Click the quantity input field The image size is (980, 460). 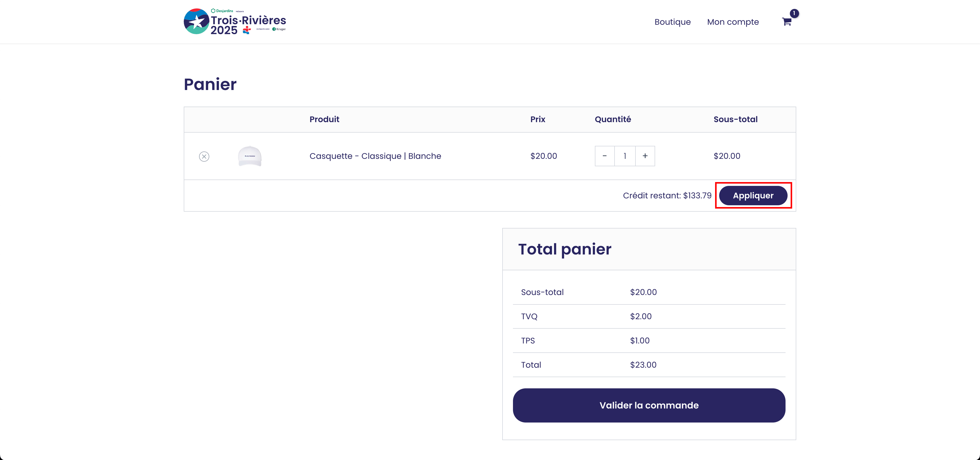625,156
